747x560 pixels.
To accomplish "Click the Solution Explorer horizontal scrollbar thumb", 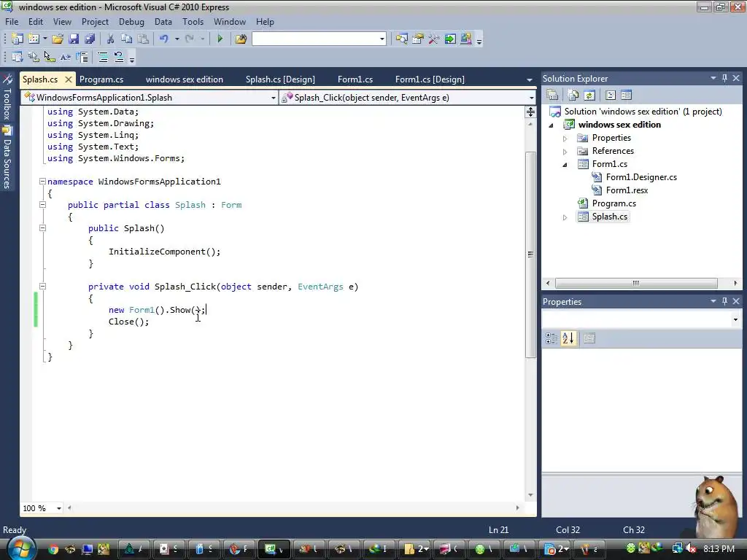I will coord(636,283).
